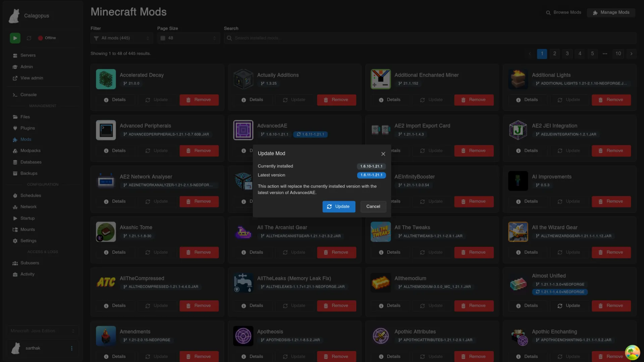
Task: Switch to the Browse Mods tab
Action: coord(563,12)
